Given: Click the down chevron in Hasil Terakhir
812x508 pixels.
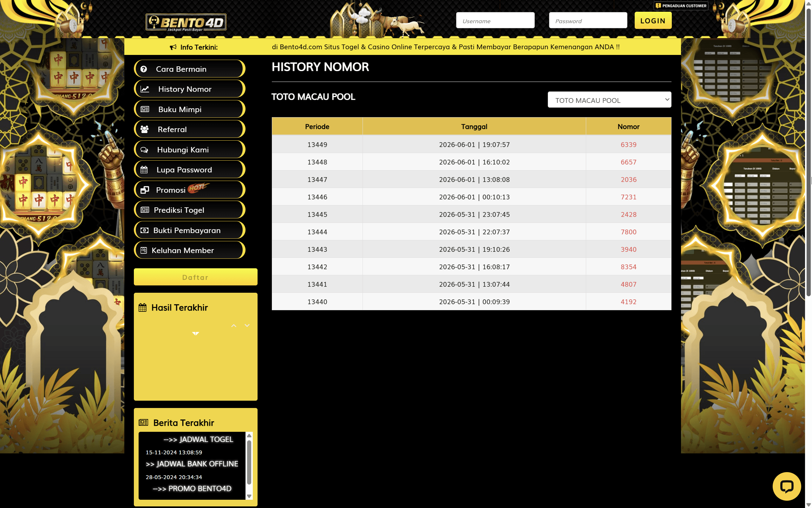Looking at the screenshot, I should 247,325.
